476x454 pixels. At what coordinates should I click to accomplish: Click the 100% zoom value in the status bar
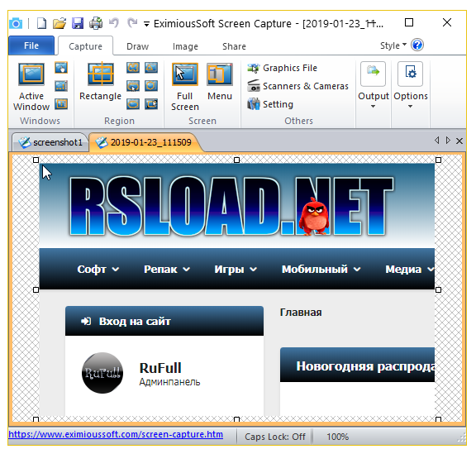pyautogui.click(x=337, y=437)
